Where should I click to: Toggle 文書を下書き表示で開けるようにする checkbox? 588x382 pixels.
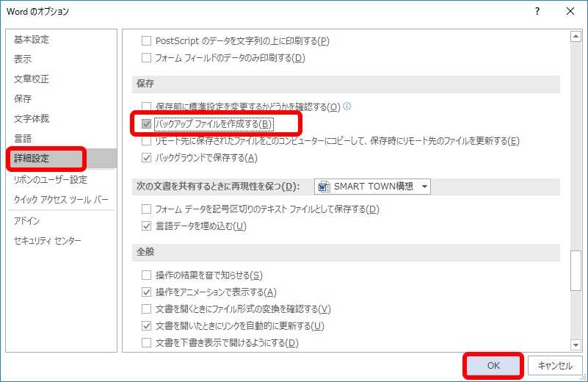[x=146, y=342]
